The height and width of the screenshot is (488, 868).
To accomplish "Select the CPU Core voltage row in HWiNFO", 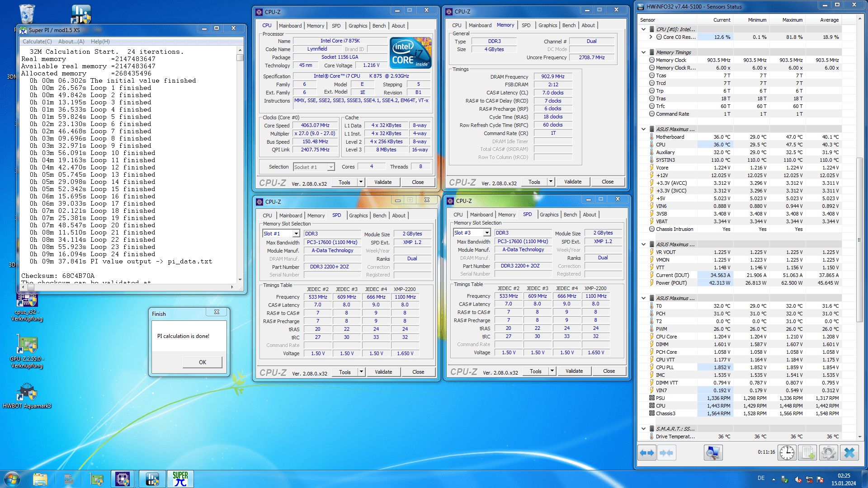I will tap(745, 337).
